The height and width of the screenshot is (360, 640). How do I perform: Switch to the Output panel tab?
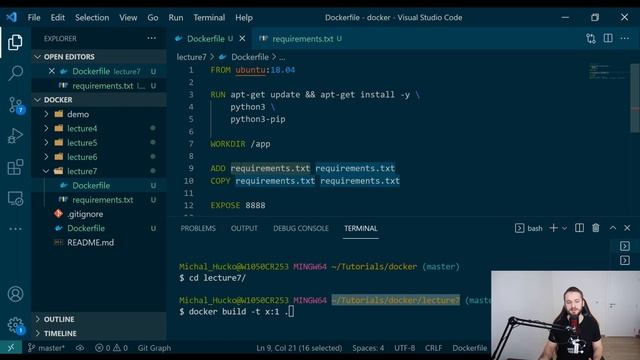pyautogui.click(x=244, y=228)
